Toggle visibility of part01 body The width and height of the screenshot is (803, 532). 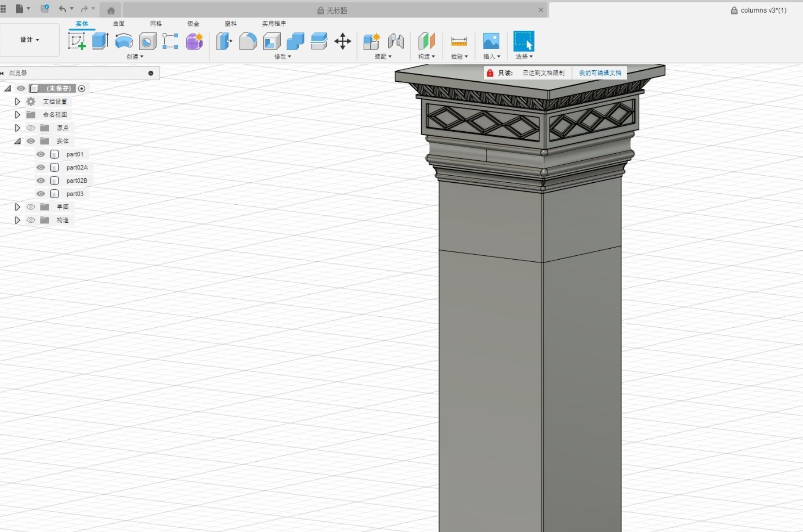41,154
